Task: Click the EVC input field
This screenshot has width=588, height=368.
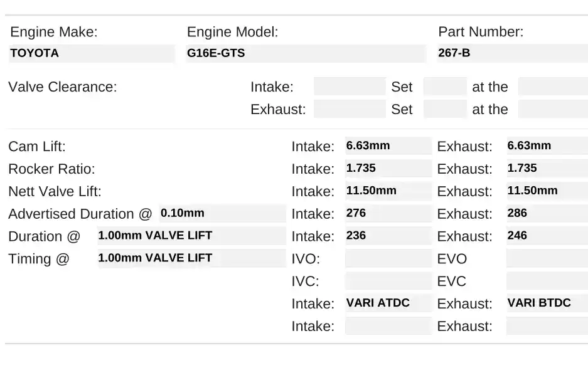Action: click(546, 281)
